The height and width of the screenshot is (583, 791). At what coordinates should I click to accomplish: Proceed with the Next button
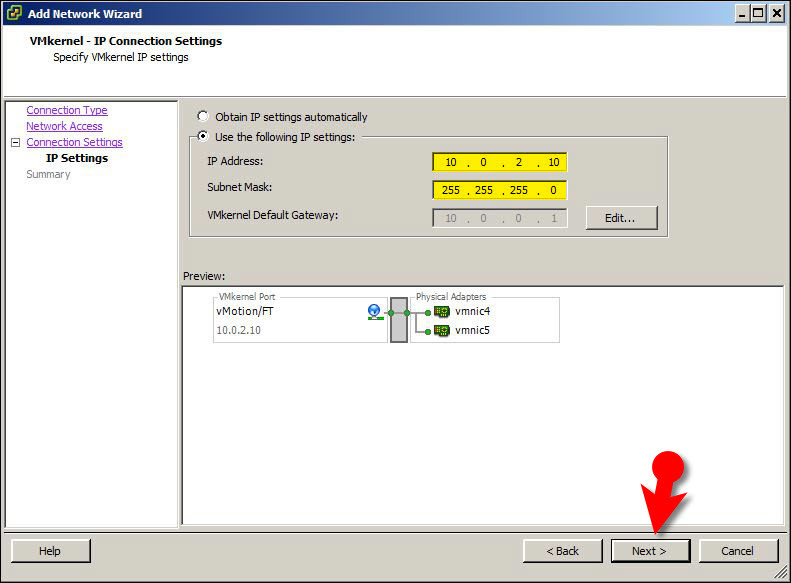[x=650, y=551]
